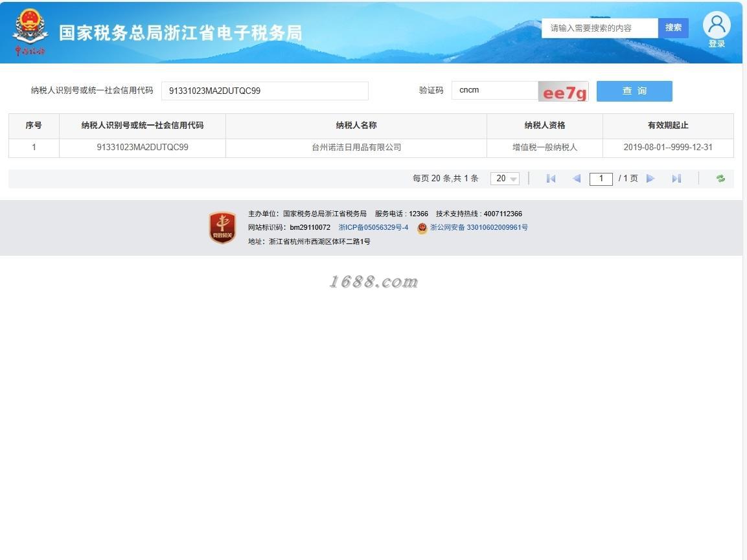This screenshot has width=747, height=560.
Task: Click the 每页 20 条,共 1 条 text
Action: [446, 179]
